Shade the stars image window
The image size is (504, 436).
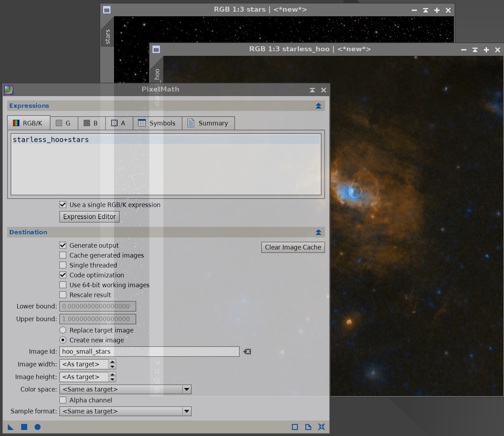426,10
